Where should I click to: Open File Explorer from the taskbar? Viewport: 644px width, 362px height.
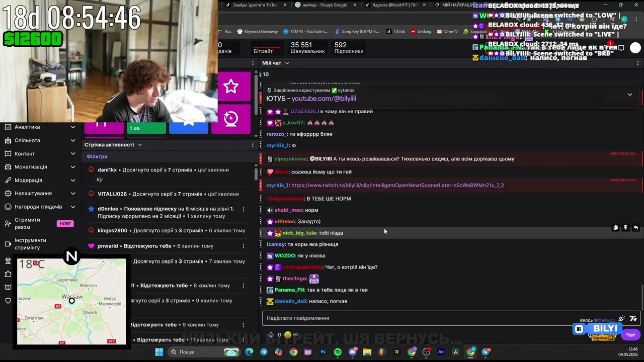click(x=367, y=352)
